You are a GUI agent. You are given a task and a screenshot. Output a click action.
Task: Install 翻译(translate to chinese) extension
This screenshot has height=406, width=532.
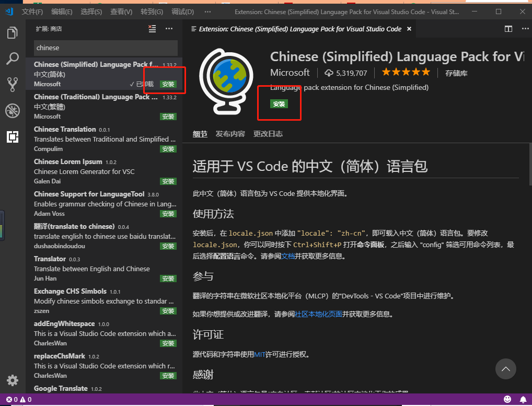[x=168, y=246]
